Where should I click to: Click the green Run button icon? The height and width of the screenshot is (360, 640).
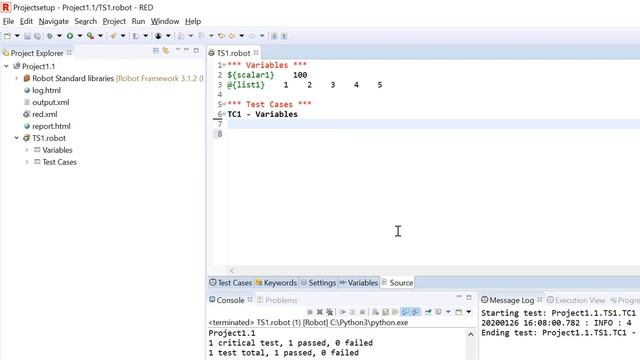click(70, 36)
